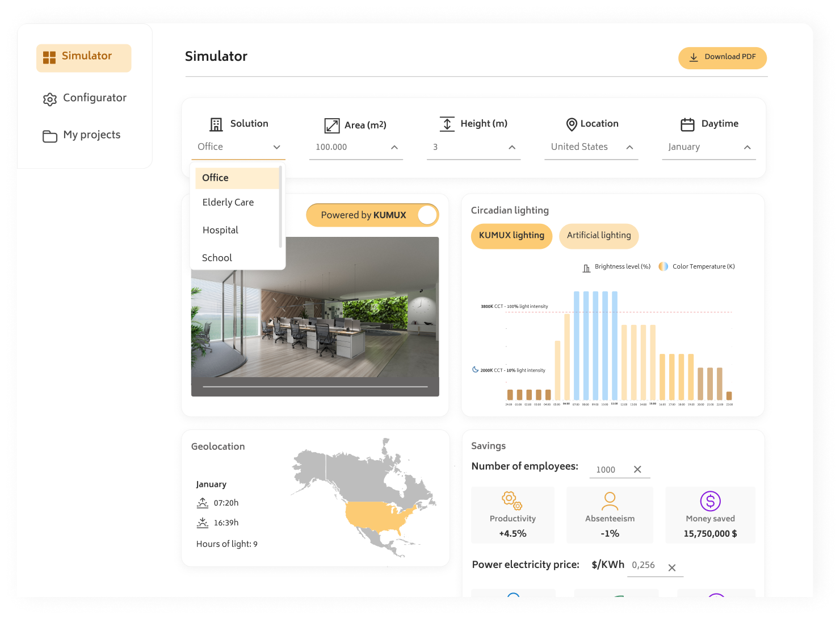Clear the number of employees value
The image size is (840, 618).
pos(637,469)
